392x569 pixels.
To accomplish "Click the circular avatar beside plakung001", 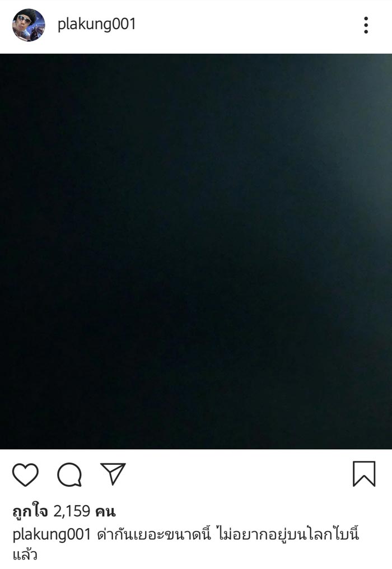I will point(29,25).
